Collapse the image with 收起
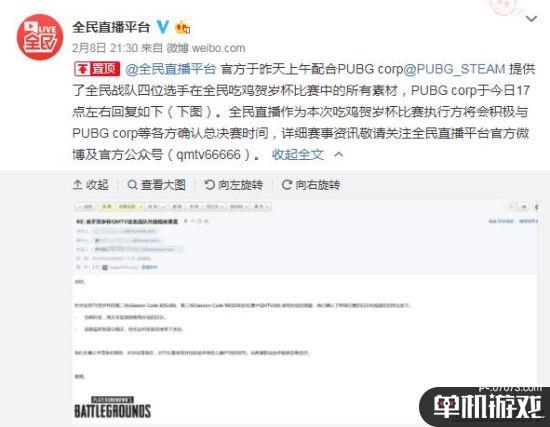This screenshot has width=550, height=427. (x=91, y=185)
